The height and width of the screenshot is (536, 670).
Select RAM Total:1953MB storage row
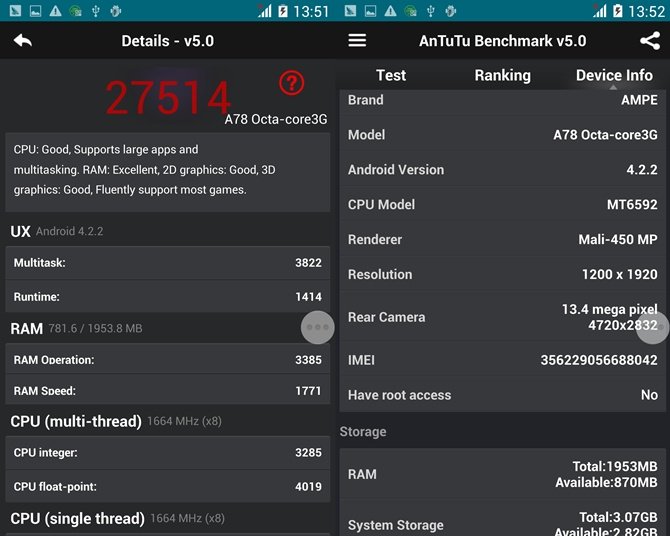(x=502, y=474)
